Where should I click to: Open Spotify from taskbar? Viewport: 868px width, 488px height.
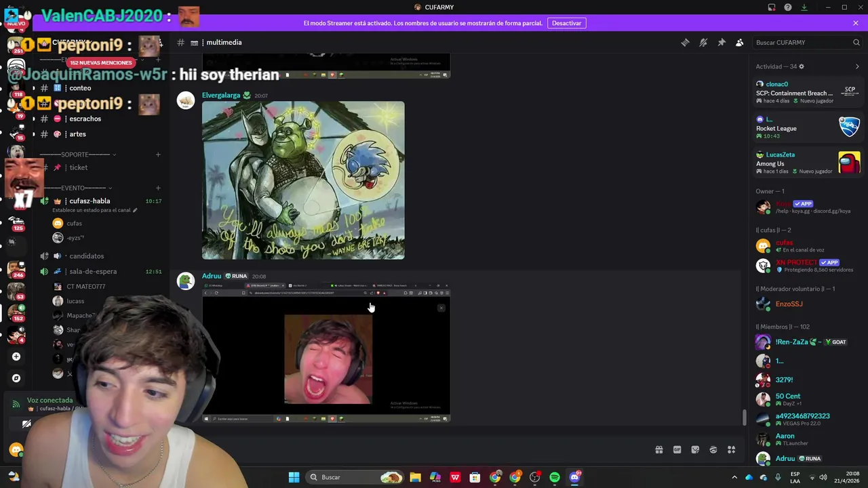[x=555, y=477]
